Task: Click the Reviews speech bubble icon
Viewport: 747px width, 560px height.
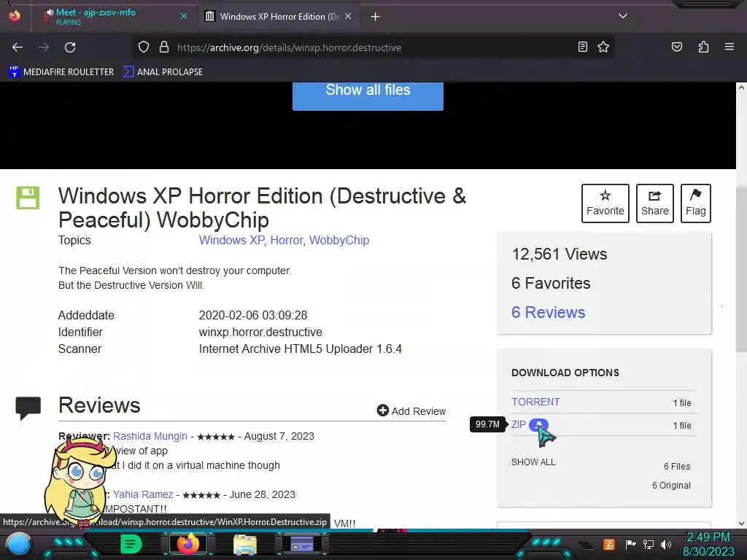Action: [x=28, y=408]
